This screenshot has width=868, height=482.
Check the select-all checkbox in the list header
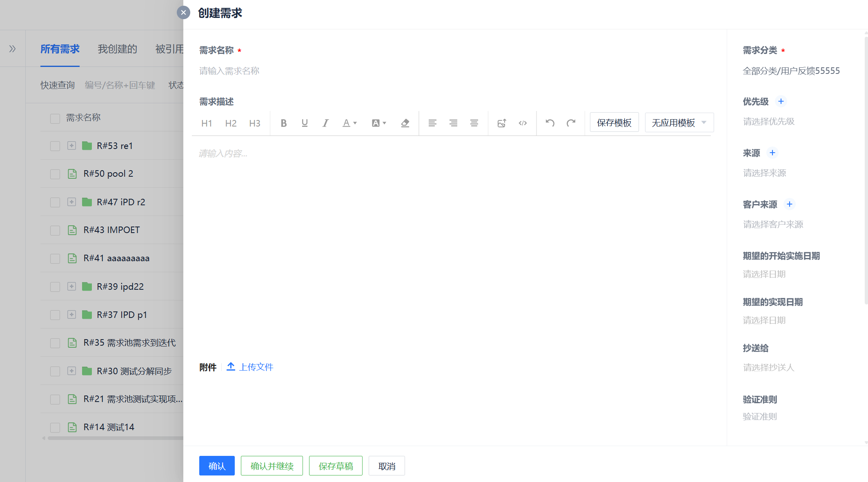click(x=55, y=118)
